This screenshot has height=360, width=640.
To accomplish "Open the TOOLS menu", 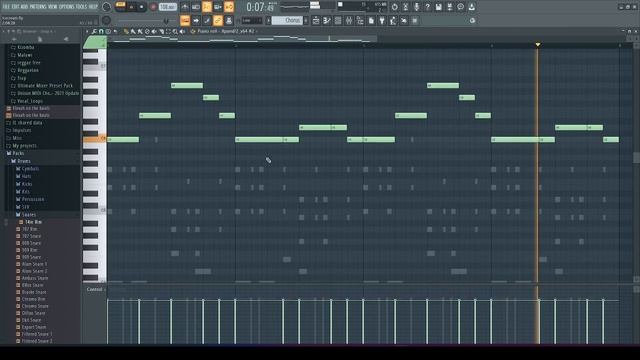I will (x=82, y=7).
